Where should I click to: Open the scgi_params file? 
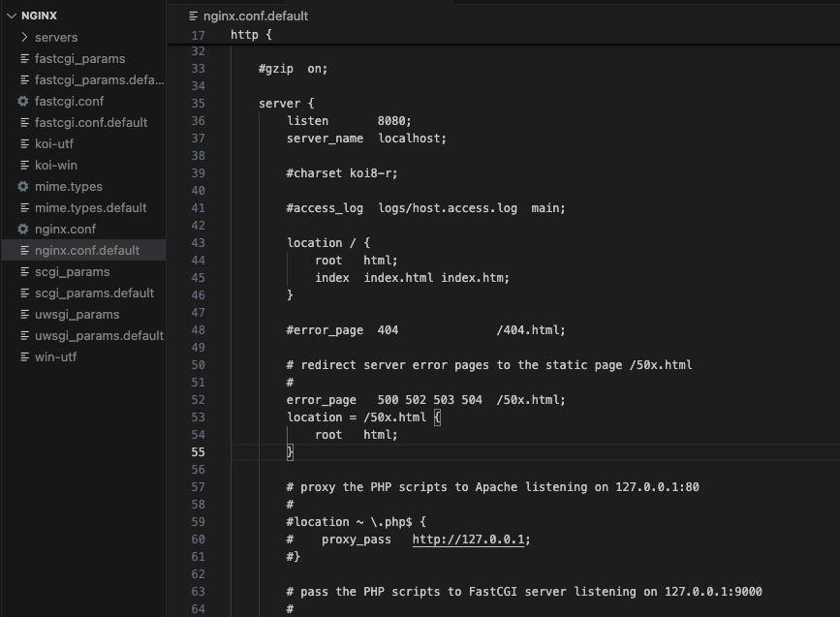point(73,271)
